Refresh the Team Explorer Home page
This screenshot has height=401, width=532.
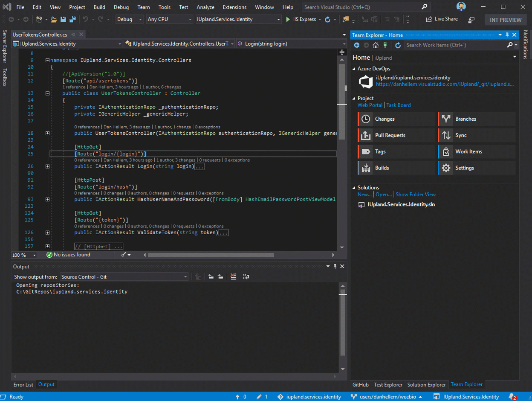click(398, 45)
